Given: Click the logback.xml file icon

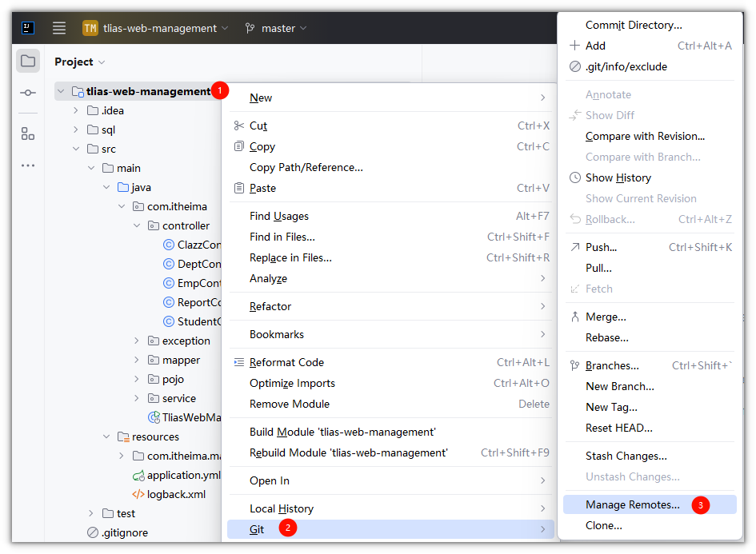Looking at the screenshot, I should 138,494.
